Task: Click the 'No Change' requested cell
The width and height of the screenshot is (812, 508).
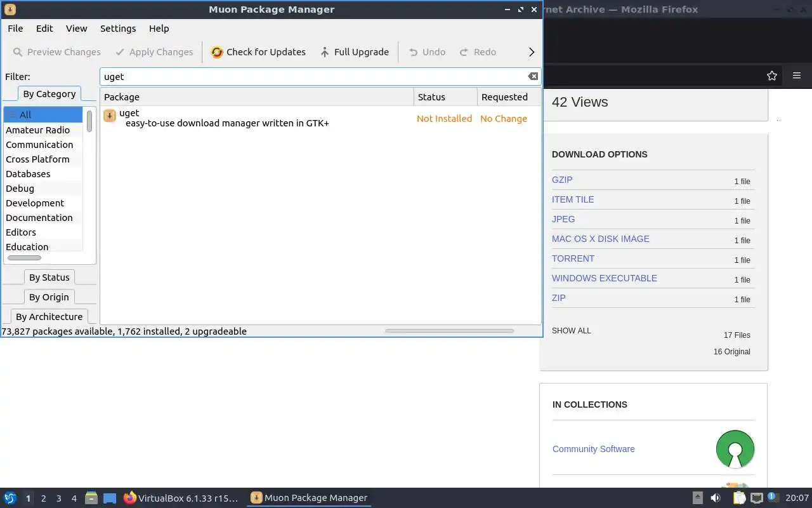Action: [x=504, y=118]
